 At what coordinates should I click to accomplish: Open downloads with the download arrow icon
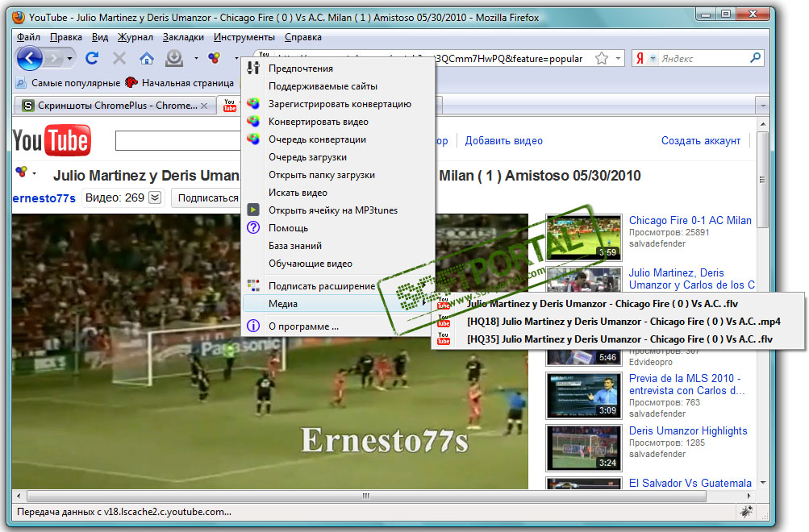[174, 58]
